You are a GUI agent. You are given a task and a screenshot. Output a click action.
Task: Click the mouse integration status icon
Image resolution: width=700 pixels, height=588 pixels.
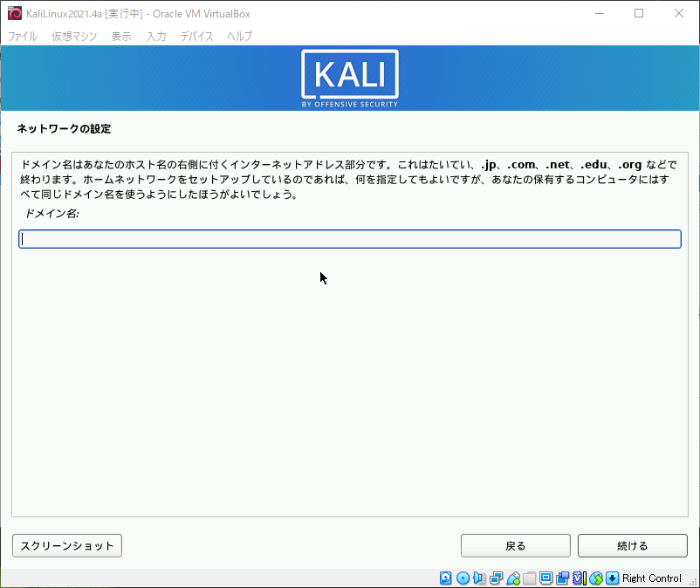pyautogui.click(x=596, y=578)
